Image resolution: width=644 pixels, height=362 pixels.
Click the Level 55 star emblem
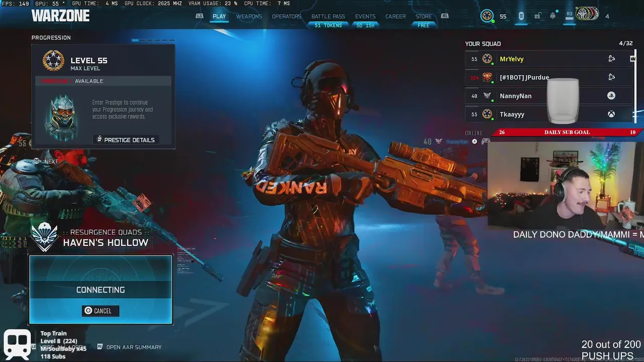point(53,61)
